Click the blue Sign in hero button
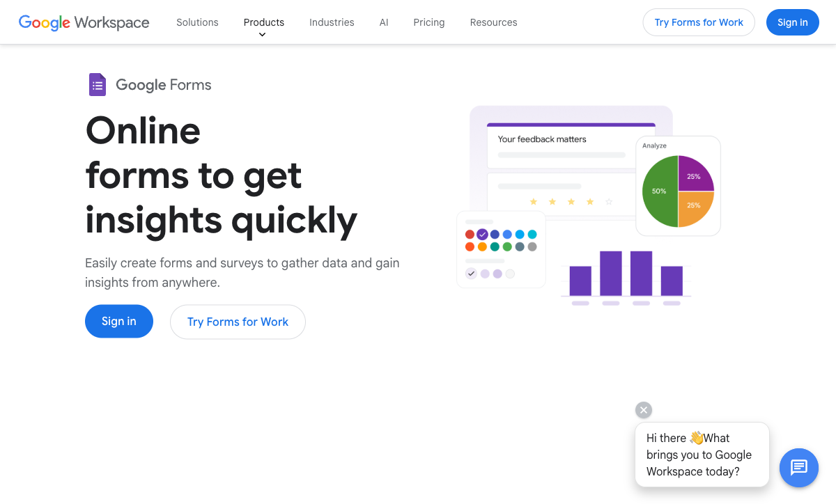 118,321
